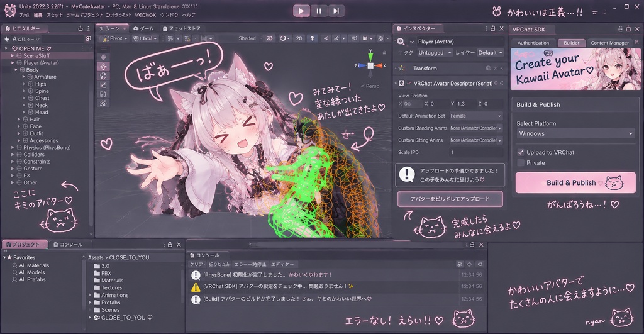The image size is (644, 334).
Task: Toggle the console エラー一時停止 (error pause) option
Action: [250, 264]
